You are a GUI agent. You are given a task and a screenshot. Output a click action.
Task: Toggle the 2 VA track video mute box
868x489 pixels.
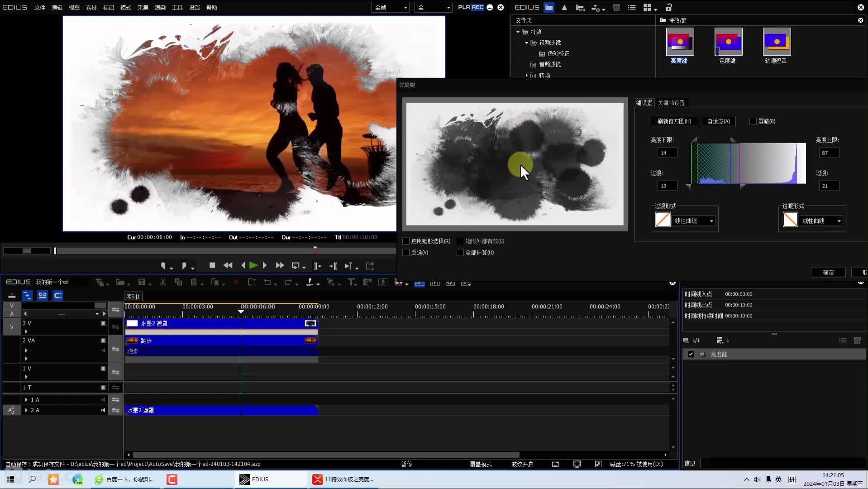[103, 340]
